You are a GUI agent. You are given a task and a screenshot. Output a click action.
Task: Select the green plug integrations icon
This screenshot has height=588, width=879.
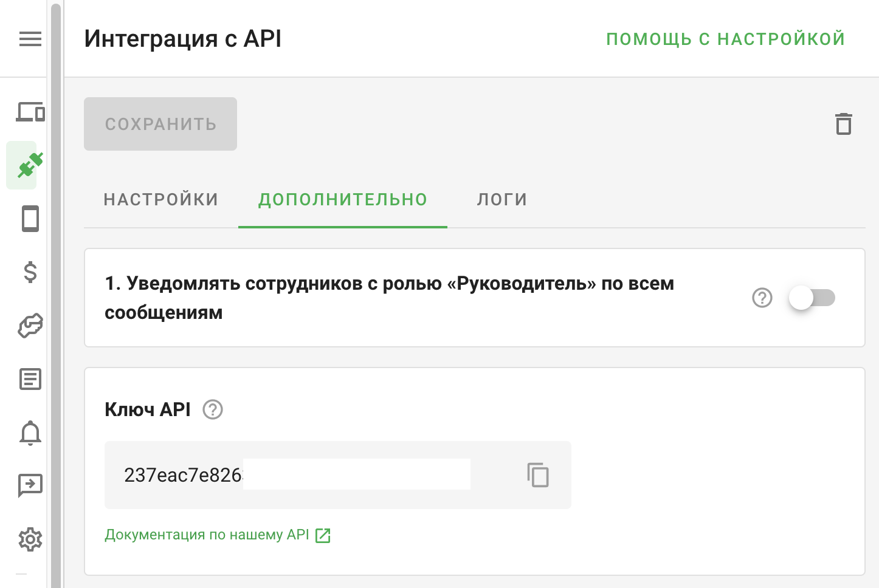(29, 165)
